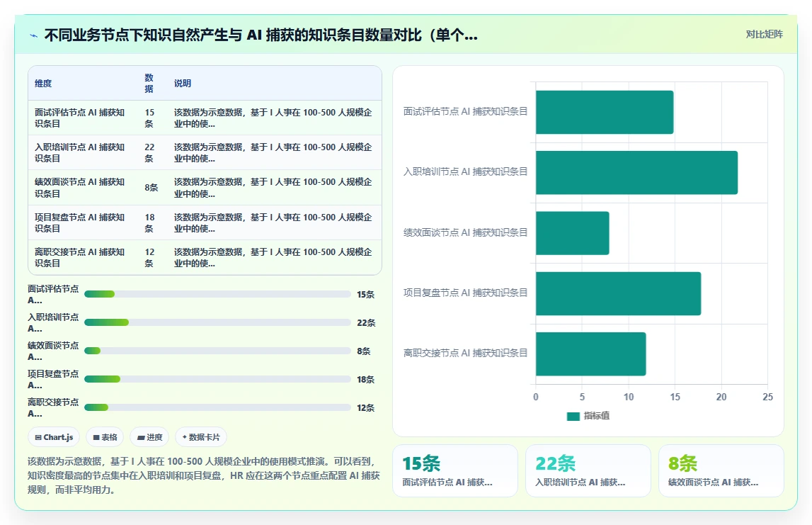The width and height of the screenshot is (812, 525).
Task: Click the summary paragraph below the tags
Action: [203, 475]
